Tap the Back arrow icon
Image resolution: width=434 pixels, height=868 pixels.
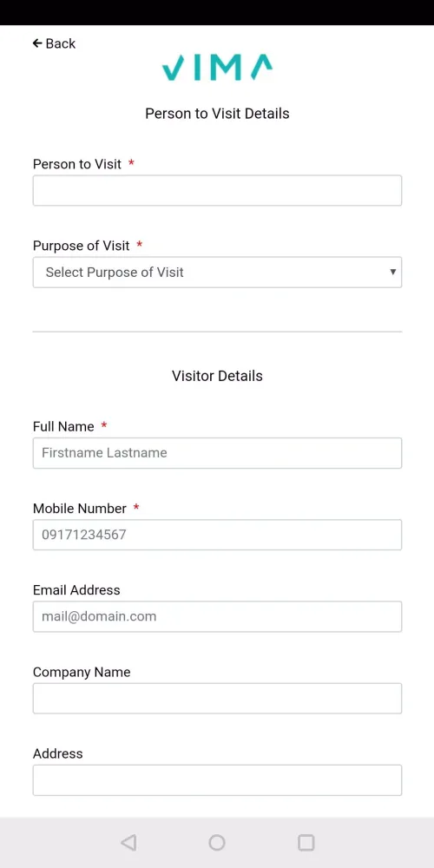coord(37,43)
